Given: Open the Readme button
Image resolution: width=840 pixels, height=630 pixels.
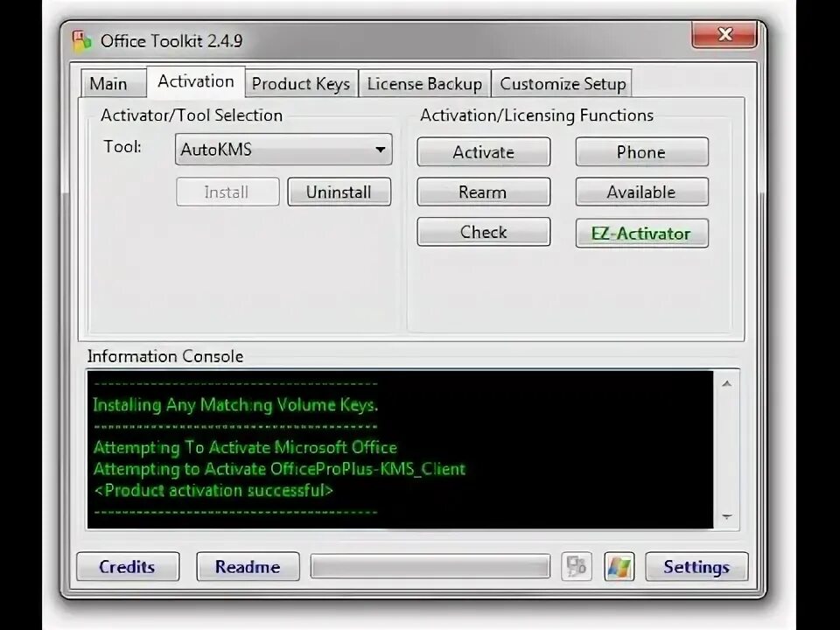Looking at the screenshot, I should pos(248,567).
